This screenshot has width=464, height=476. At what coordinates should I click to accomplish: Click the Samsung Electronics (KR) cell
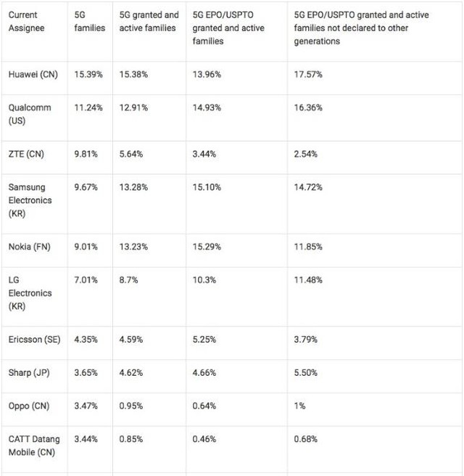click(30, 200)
